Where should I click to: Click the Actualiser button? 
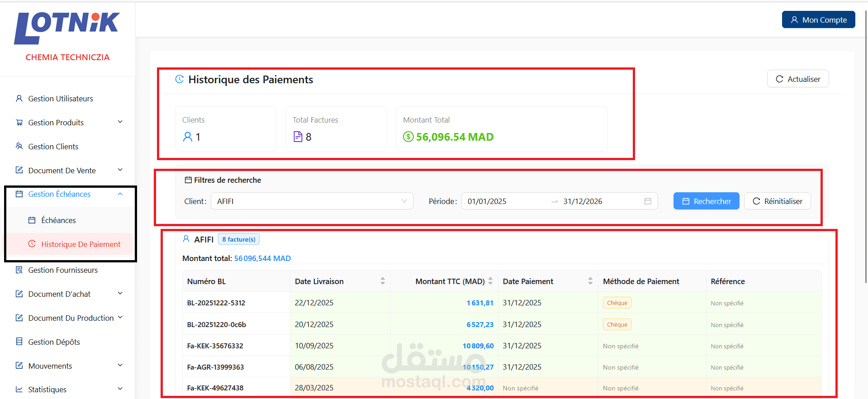click(x=798, y=79)
